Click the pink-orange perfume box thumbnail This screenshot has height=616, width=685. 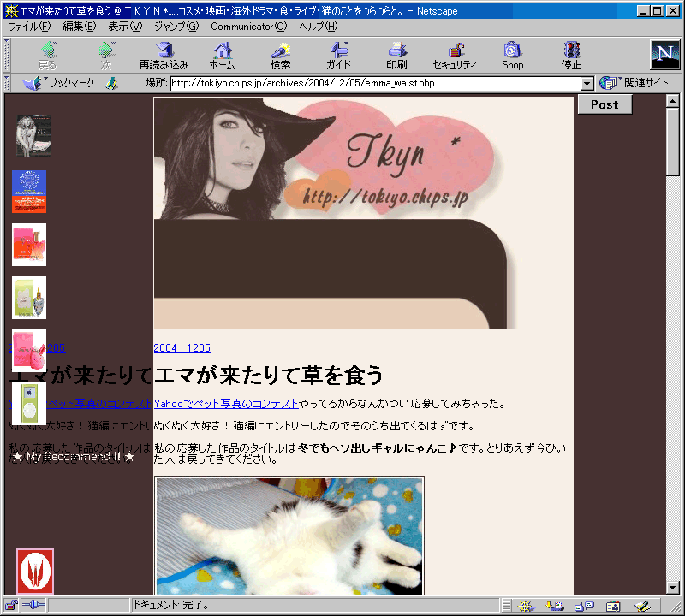[29, 245]
